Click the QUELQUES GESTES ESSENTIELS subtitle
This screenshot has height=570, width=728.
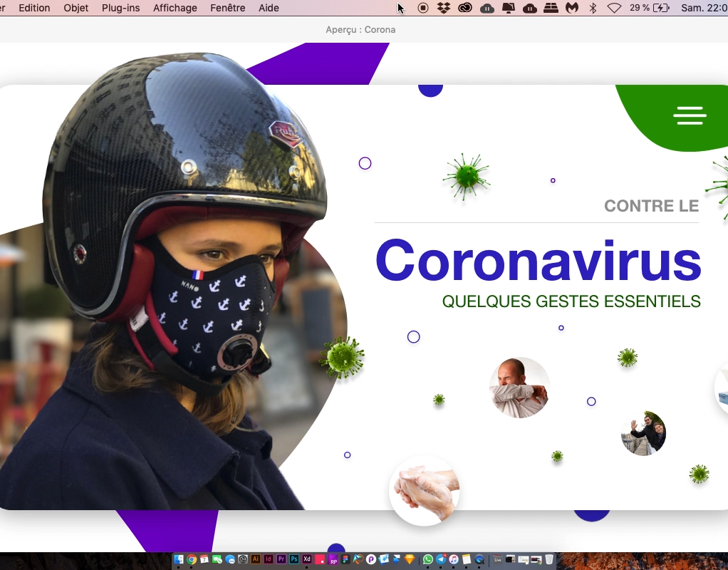tap(571, 301)
